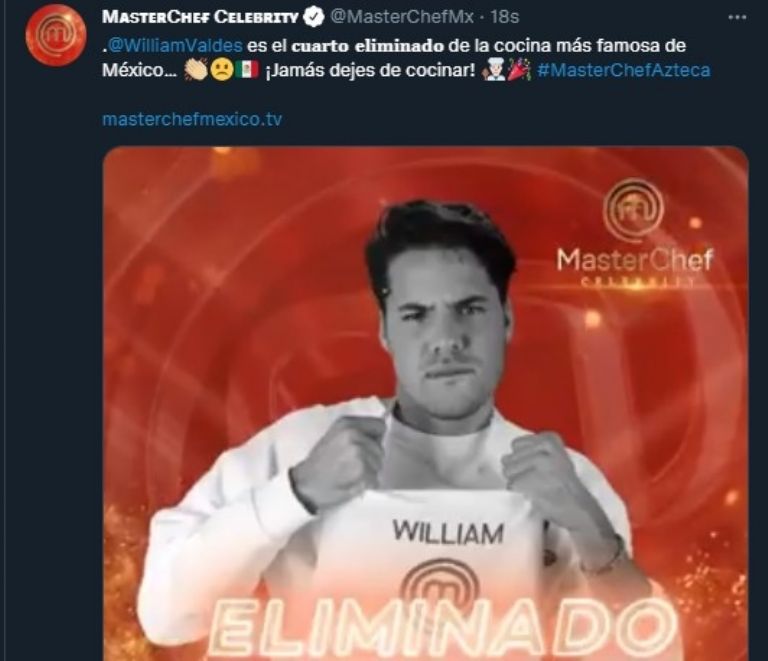Click the Mexico flag emoji
768x661 pixels.
click(x=247, y=71)
